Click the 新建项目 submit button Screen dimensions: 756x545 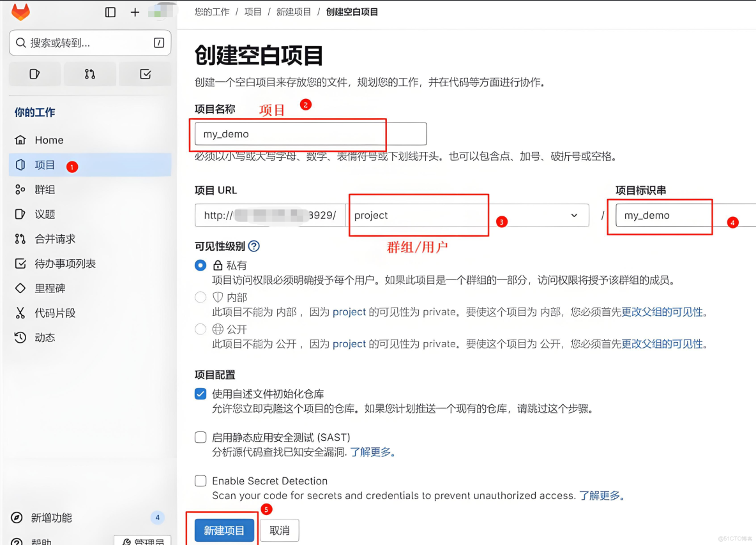click(223, 530)
